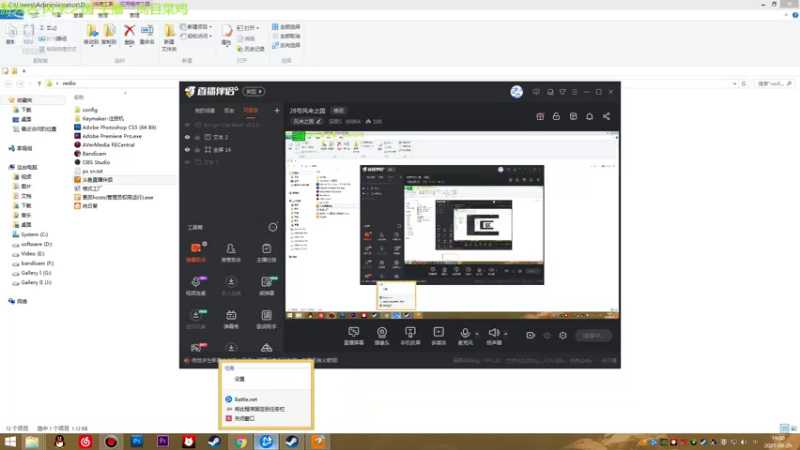This screenshot has height=450, width=800.
Task: Click the gift box icon with red dot
Action: [540, 116]
